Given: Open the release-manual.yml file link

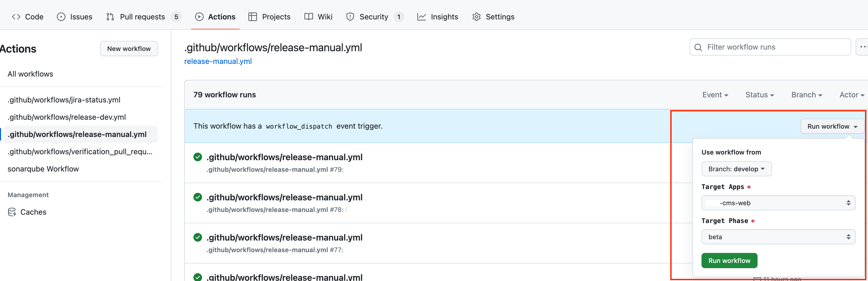Looking at the screenshot, I should (218, 61).
